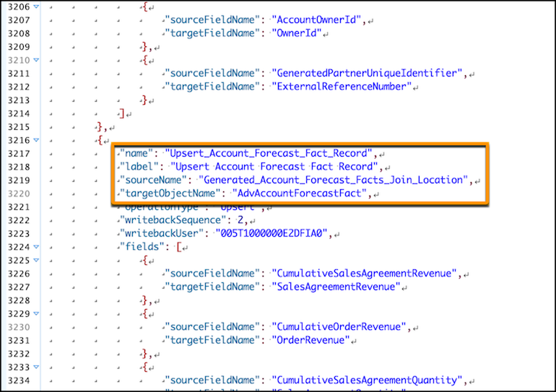Collapse the "fields" array fold at line 3224
This screenshot has width=556, height=392.
[36, 247]
